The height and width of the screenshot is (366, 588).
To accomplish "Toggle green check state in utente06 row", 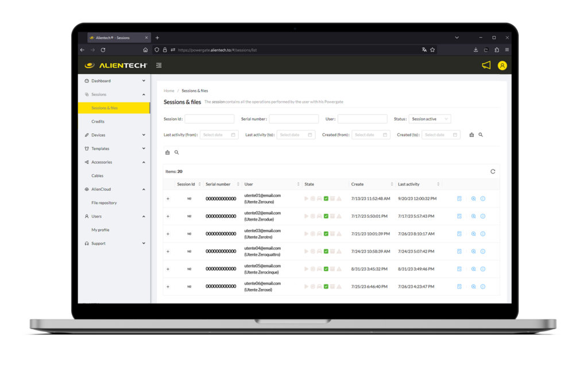I will (326, 286).
